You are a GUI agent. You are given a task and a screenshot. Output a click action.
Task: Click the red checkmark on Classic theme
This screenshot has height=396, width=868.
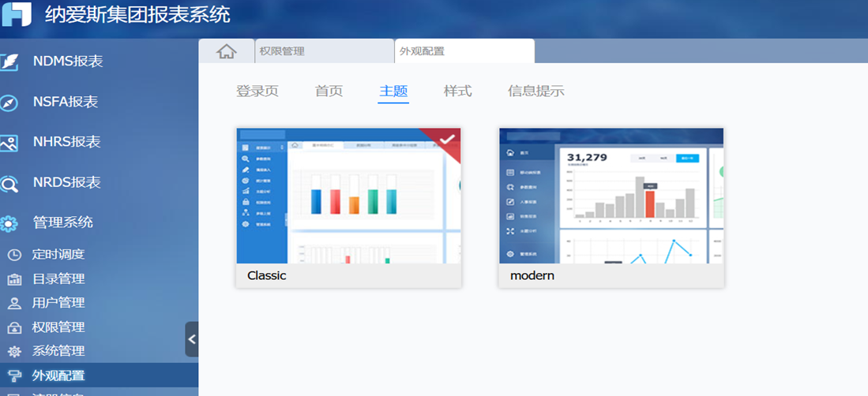pyautogui.click(x=447, y=139)
